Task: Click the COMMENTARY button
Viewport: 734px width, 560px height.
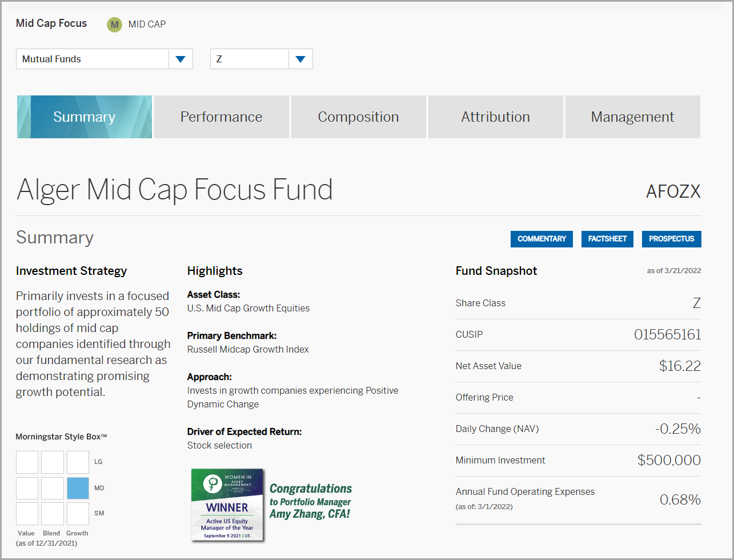Action: (542, 239)
